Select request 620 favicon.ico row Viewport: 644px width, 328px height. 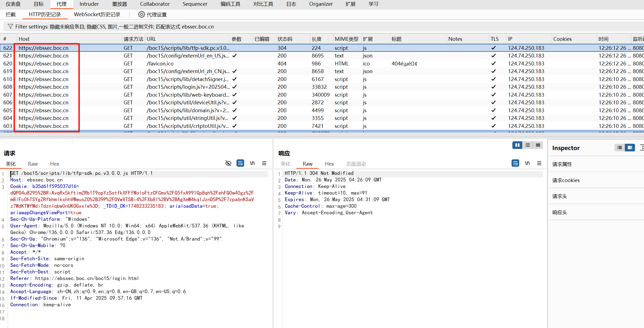160,64
